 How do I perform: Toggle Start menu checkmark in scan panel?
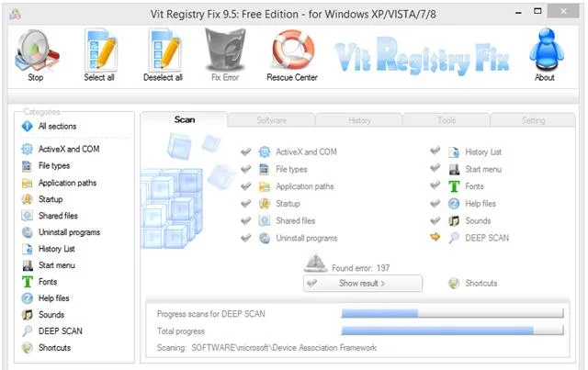pos(435,168)
